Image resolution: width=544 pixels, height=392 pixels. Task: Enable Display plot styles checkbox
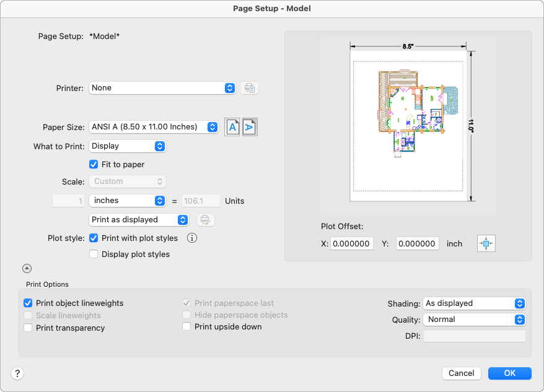pos(94,254)
